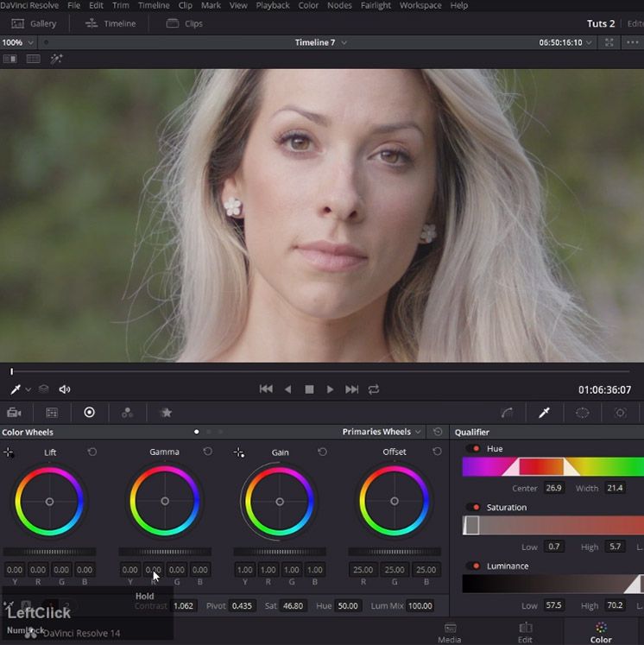Screen dimensions: 644x645
Task: Reset the Offset color wheel
Action: (x=437, y=452)
